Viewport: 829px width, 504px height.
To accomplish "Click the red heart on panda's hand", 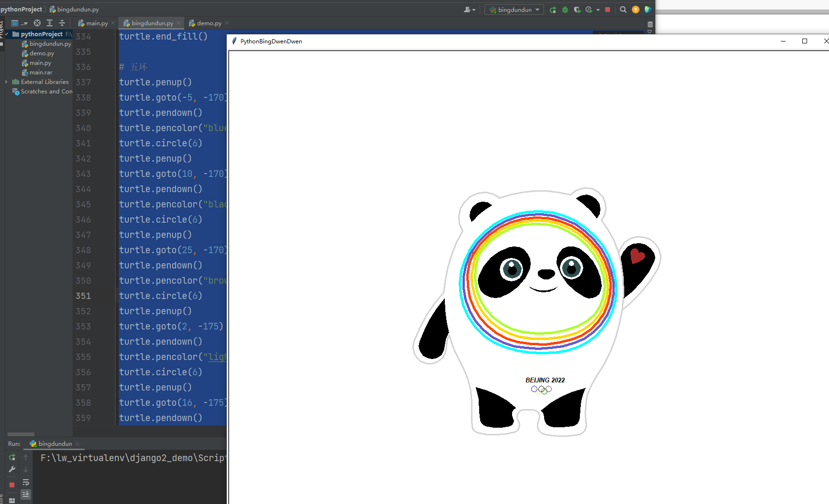I will tap(637, 256).
